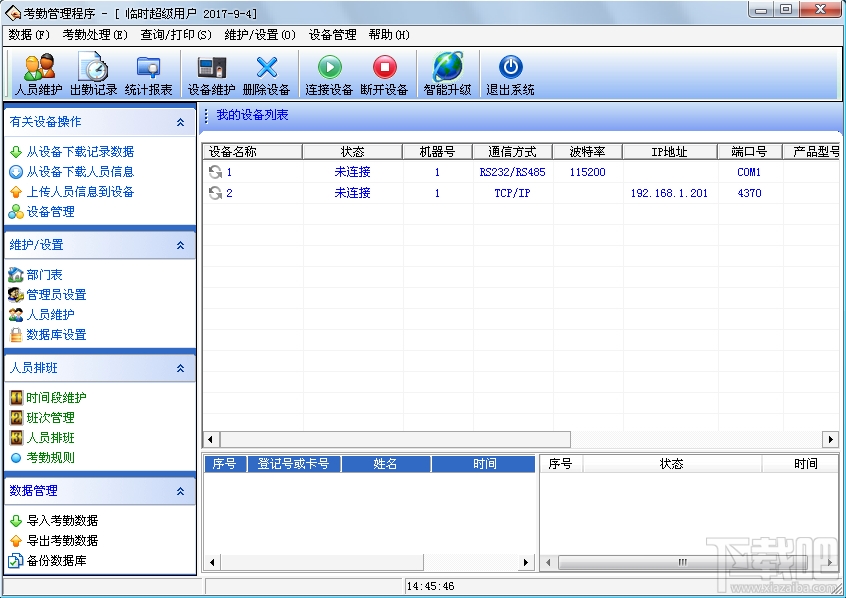The height and width of the screenshot is (598, 846).
Task: Click the 备份数据库 link
Action: 56,561
